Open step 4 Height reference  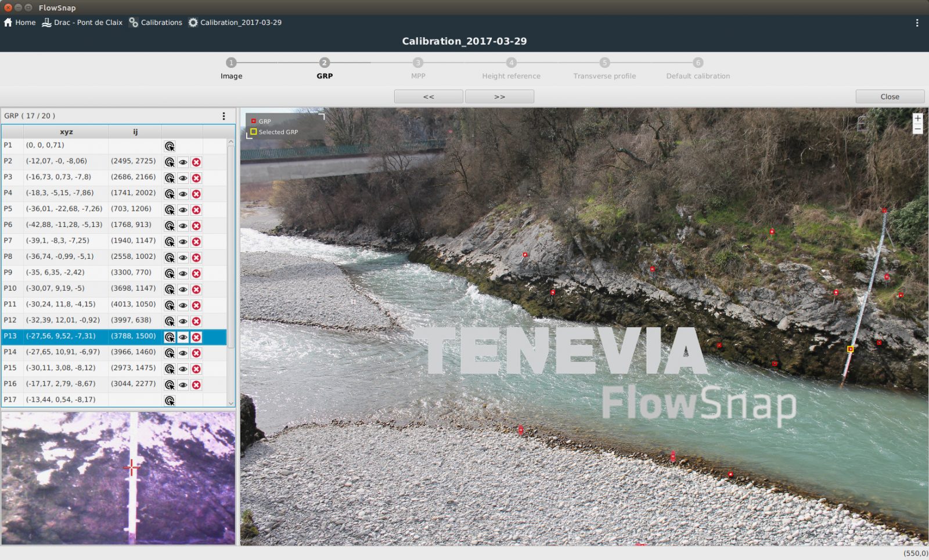pos(511,63)
